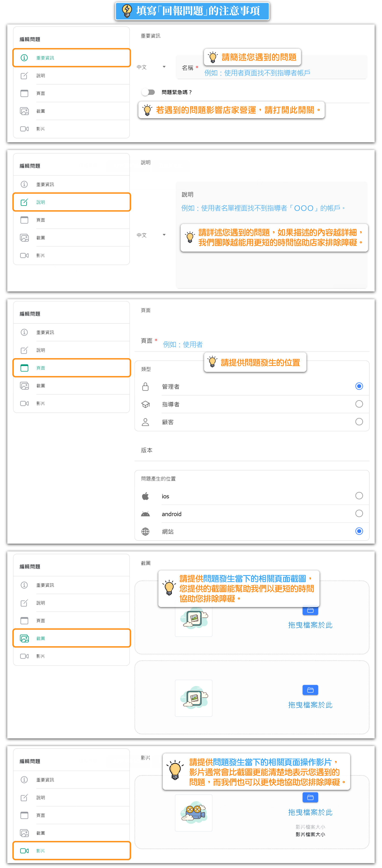Click the Android robot icon
Image resolution: width=382 pixels, height=868 pixels.
[x=145, y=514]
